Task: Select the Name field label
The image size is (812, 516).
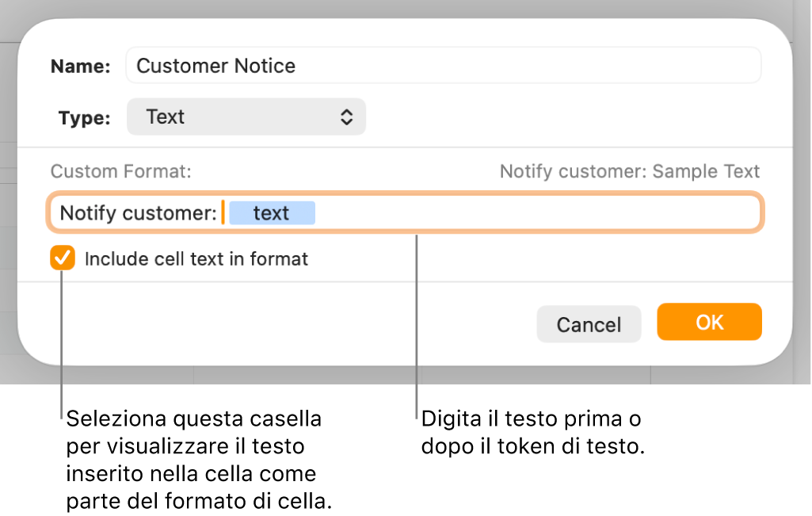Action: (79, 66)
